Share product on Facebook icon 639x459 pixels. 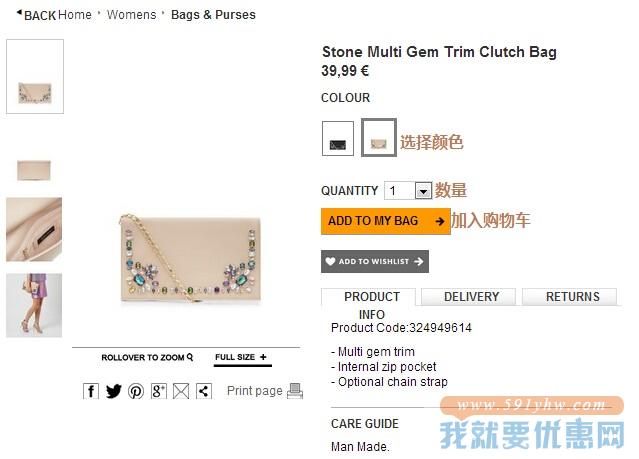(91, 391)
